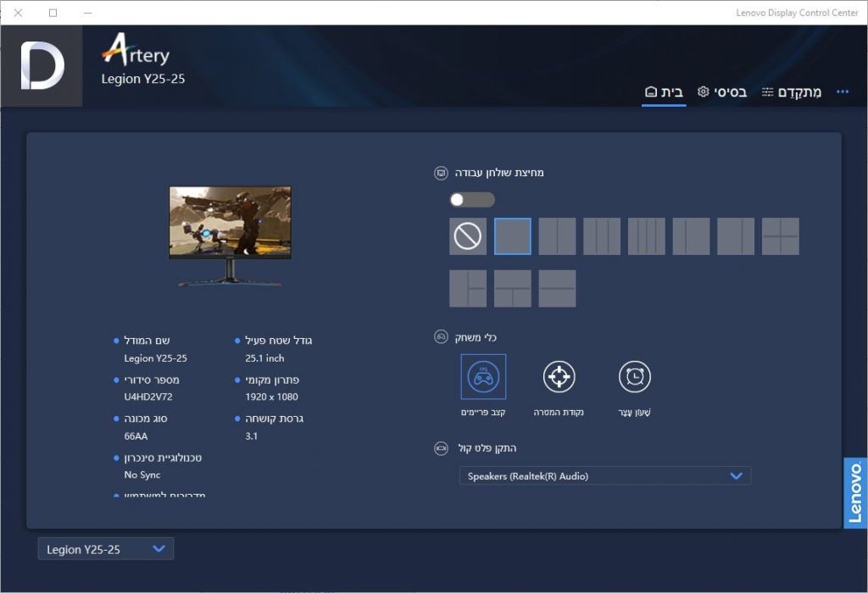Viewport: 868px width, 593px height.
Task: Click the "Legion Y25-25" text under Artery logo
Action: pyautogui.click(x=142, y=79)
